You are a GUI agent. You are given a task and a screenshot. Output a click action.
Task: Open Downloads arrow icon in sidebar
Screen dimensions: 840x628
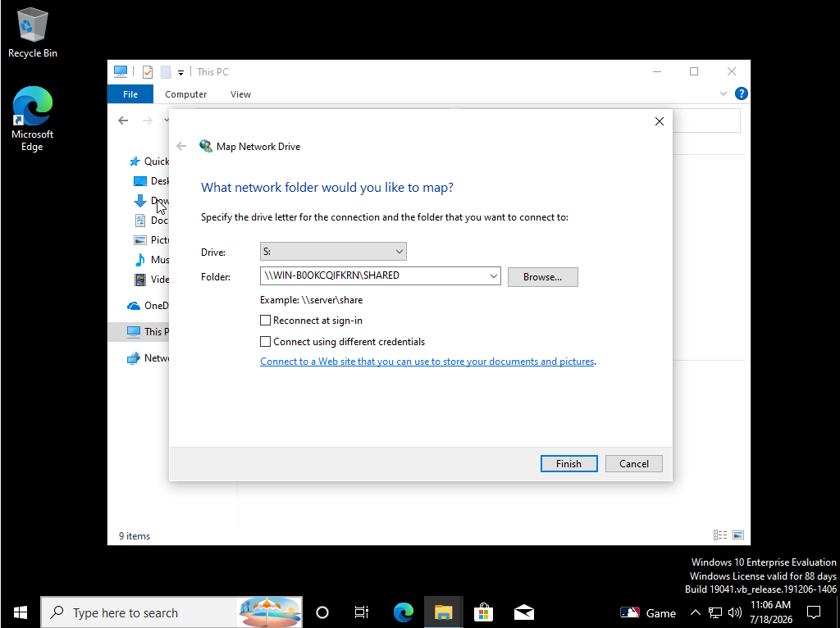click(139, 201)
